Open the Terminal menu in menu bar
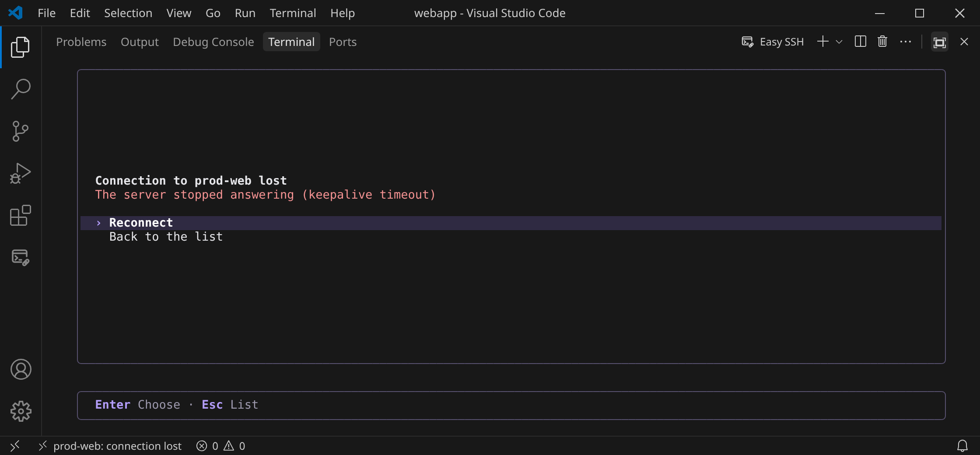 [x=293, y=13]
